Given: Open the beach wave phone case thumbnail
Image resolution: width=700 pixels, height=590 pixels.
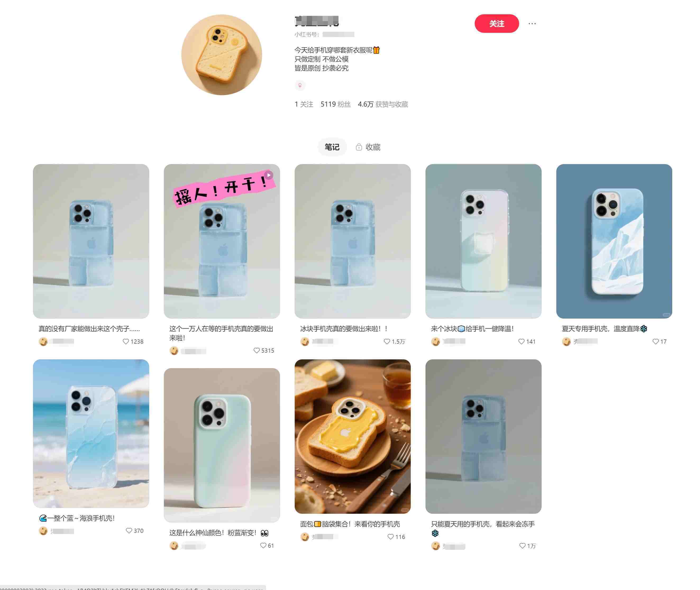Looking at the screenshot, I should (x=91, y=434).
